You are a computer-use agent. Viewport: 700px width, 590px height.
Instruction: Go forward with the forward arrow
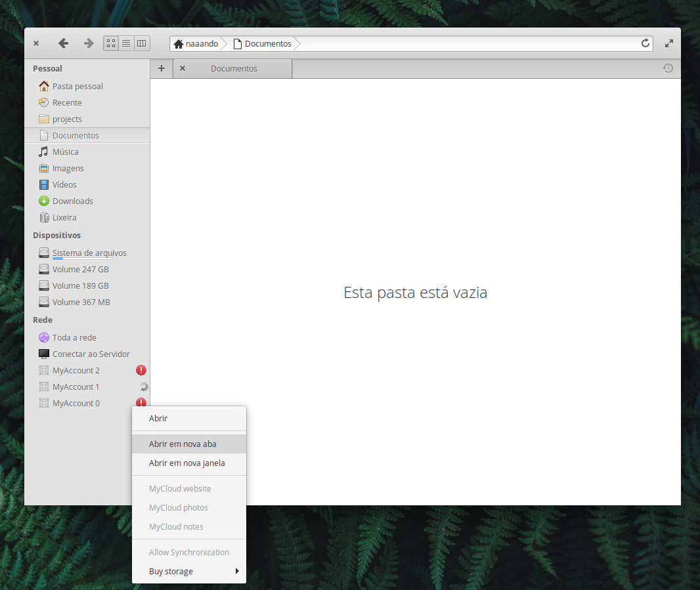click(89, 43)
